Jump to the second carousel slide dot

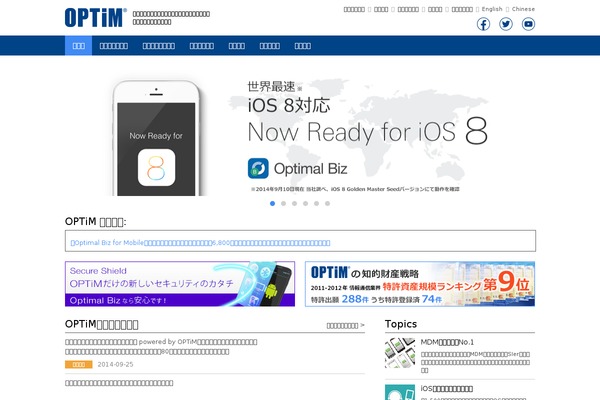coord(284,204)
